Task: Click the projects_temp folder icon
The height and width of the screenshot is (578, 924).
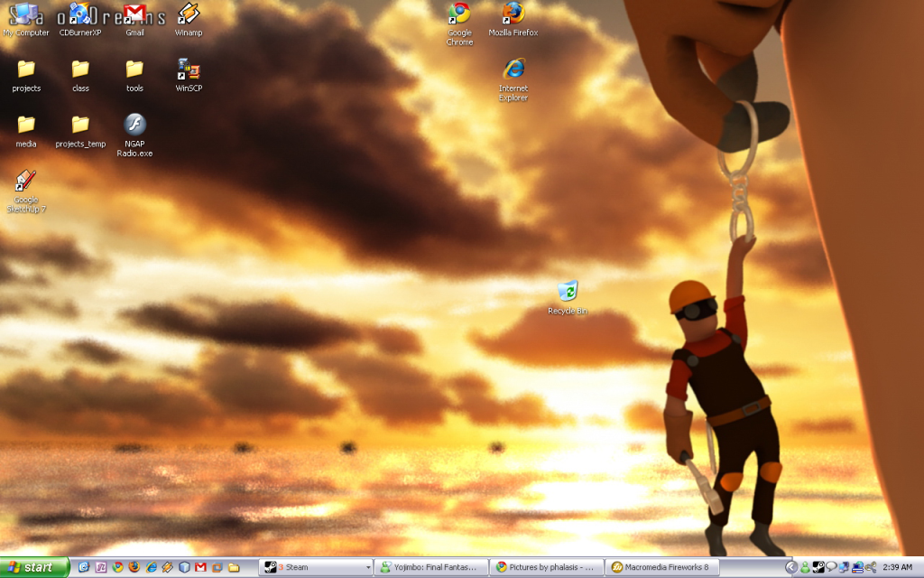Action: 80,132
